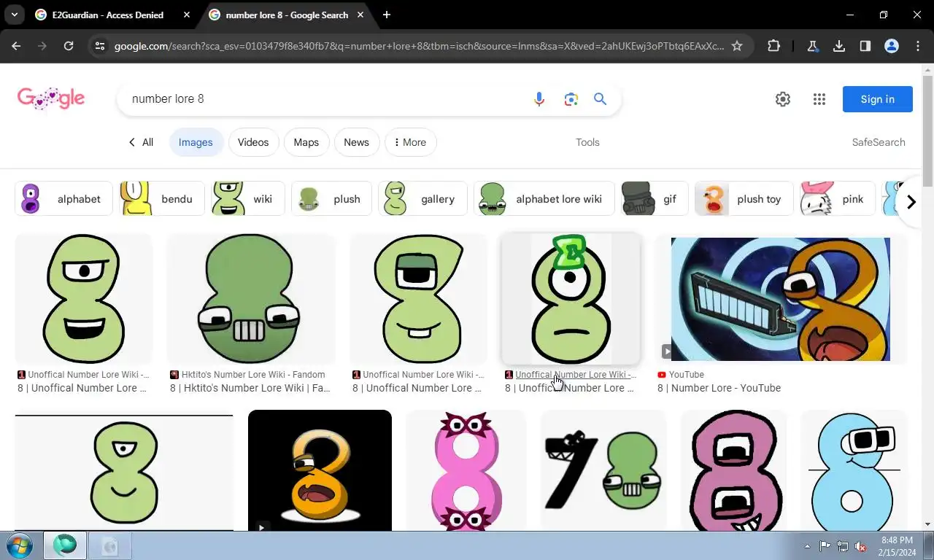Open Chrome three-dot menu
Screen dimensions: 934x560
(918, 46)
